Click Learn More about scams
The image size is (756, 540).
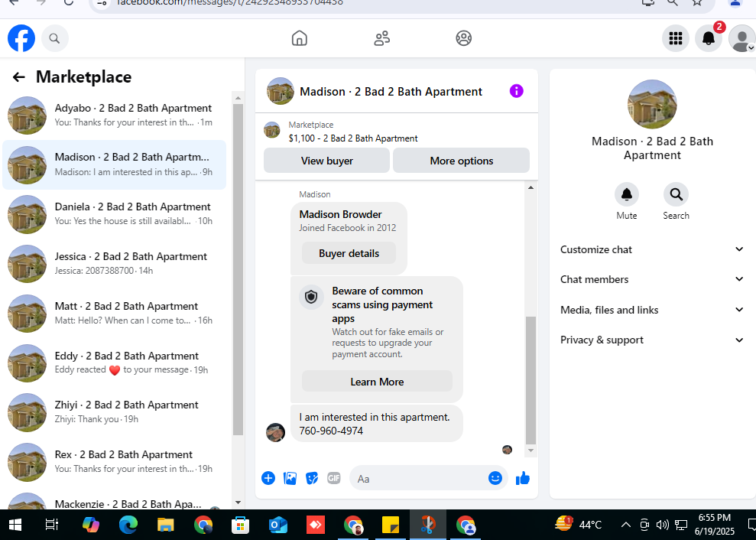[377, 382]
